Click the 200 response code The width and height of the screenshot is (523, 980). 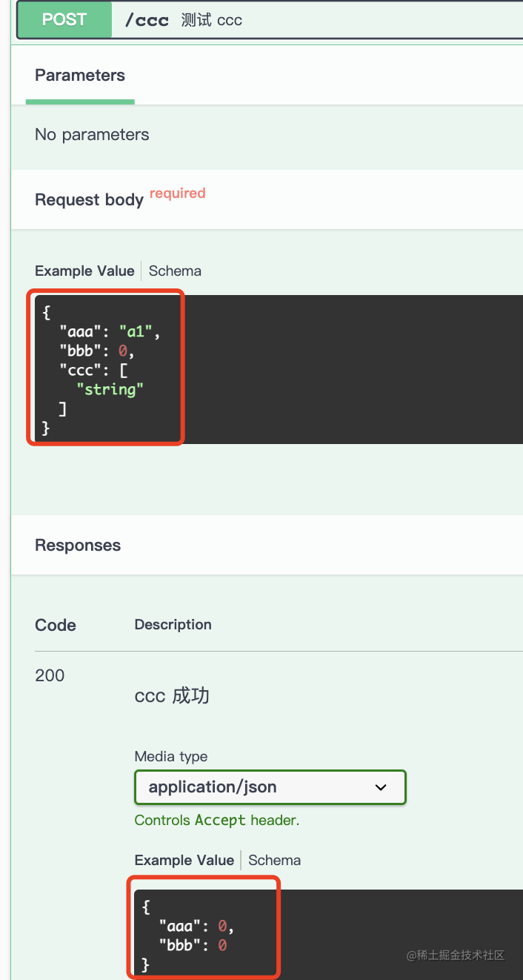click(x=50, y=676)
